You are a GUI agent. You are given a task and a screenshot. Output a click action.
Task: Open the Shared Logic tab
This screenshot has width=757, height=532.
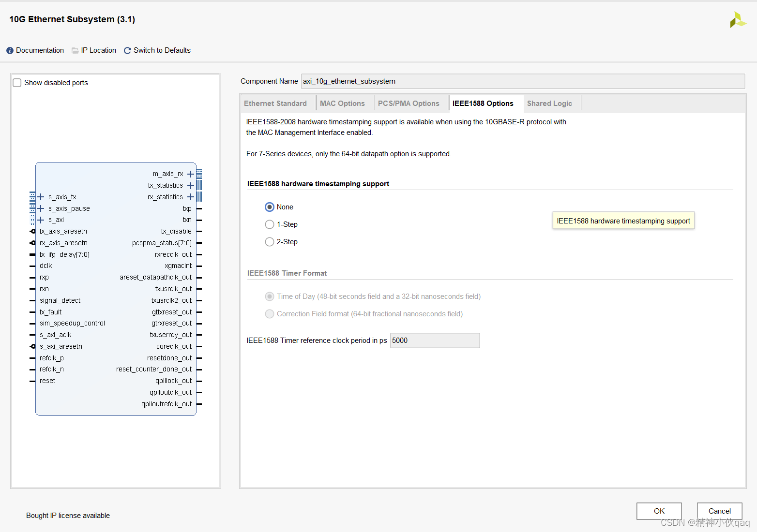(549, 103)
